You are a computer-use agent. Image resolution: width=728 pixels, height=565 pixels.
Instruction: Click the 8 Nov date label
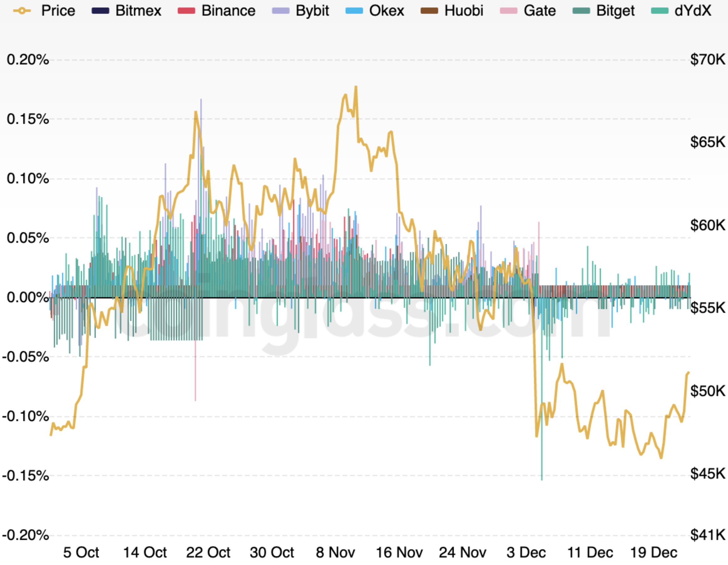pyautogui.click(x=335, y=553)
